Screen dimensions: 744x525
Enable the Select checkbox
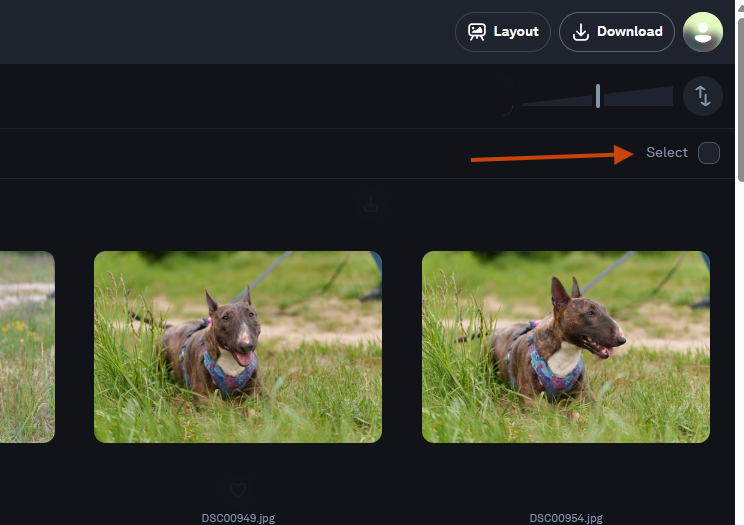point(708,153)
